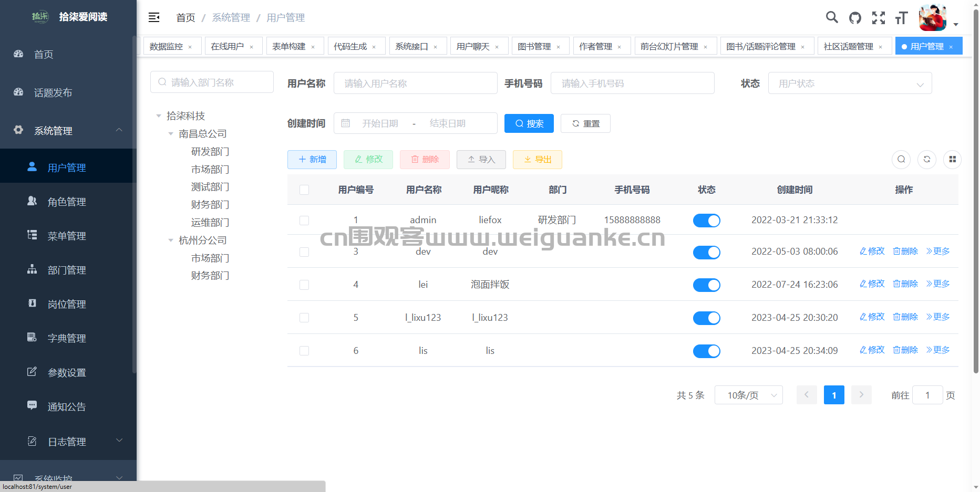
Task: Open the 用户状态 status dropdown
Action: pos(850,83)
